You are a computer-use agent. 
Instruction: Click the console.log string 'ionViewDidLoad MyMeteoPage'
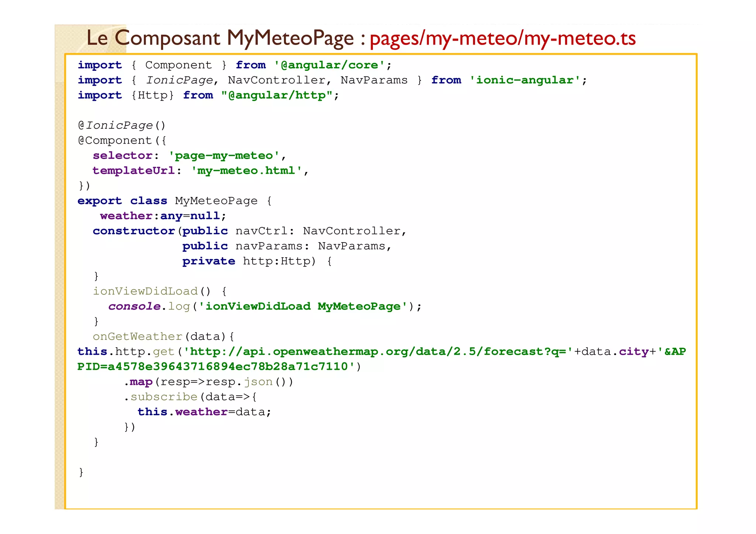(303, 306)
